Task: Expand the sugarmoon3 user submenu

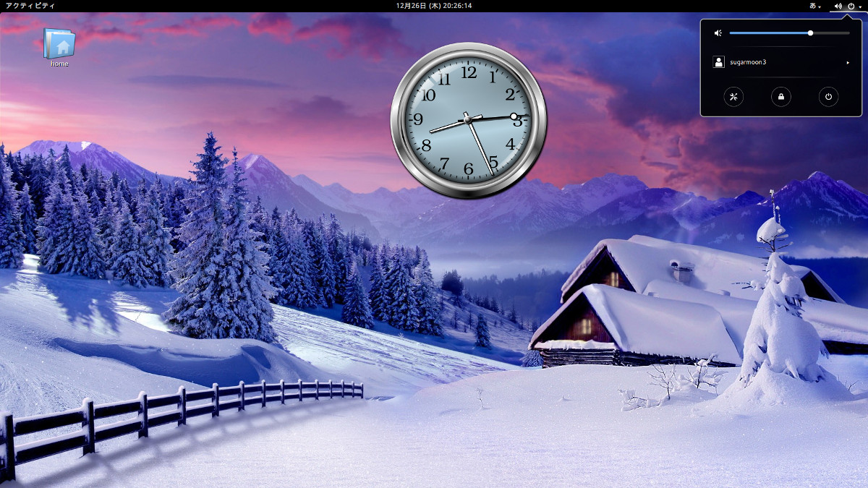Action: pyautogui.click(x=848, y=63)
